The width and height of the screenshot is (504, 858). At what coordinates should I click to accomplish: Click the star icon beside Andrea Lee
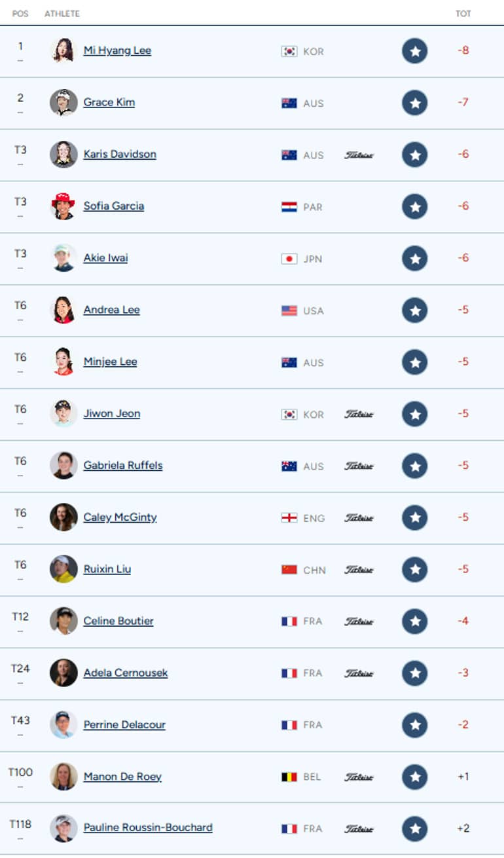point(414,310)
